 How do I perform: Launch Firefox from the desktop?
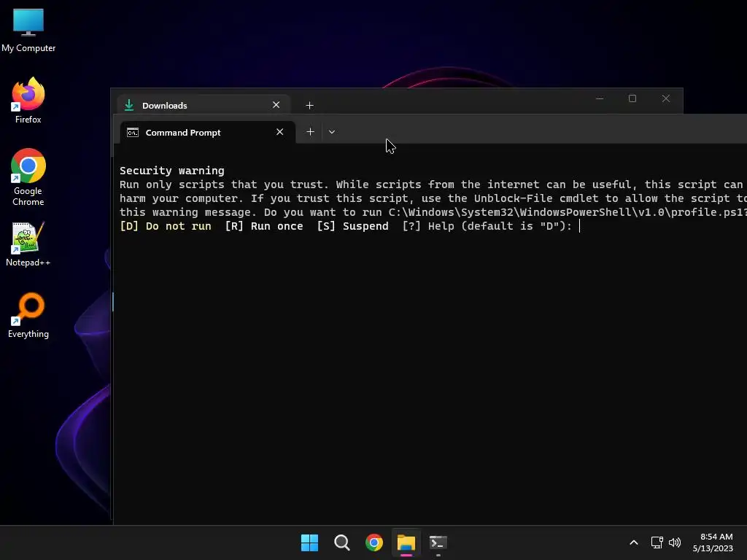pos(28,101)
